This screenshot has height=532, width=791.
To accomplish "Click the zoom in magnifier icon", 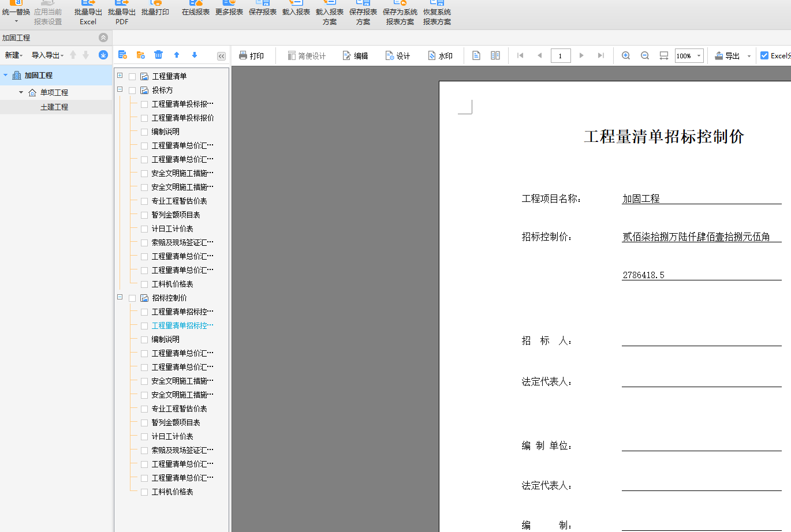I will pyautogui.click(x=626, y=55).
